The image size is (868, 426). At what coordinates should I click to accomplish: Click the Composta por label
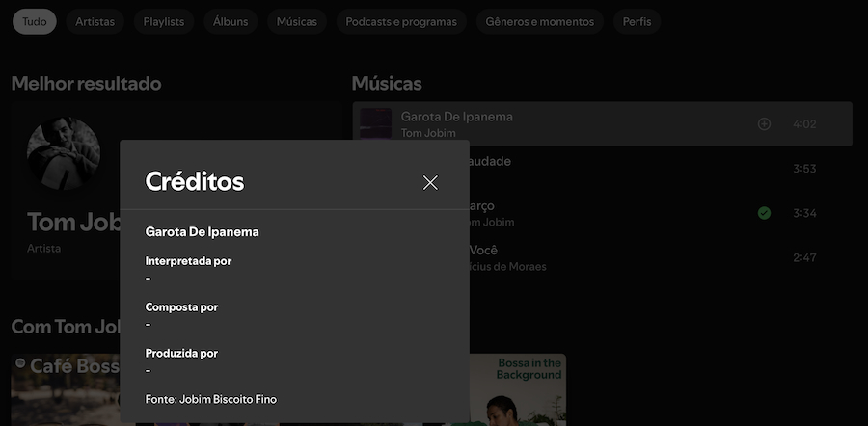click(181, 307)
